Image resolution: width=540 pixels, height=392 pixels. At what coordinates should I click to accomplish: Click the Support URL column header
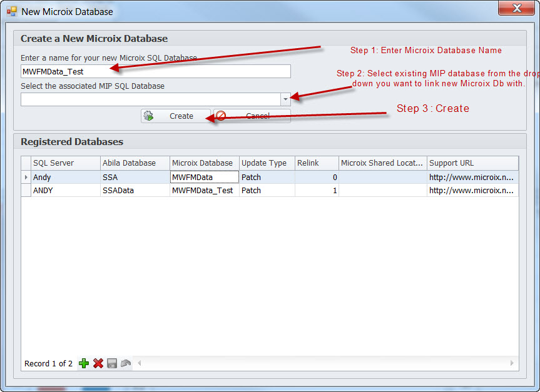click(x=472, y=163)
